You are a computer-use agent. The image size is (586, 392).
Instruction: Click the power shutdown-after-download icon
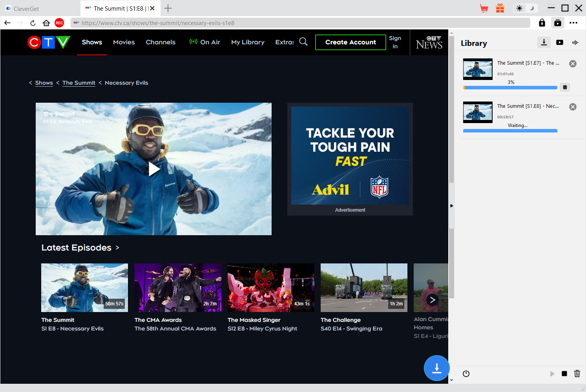466,374
